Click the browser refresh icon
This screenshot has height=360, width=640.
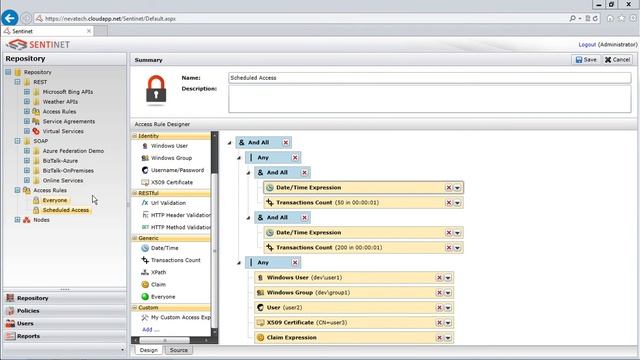595,18
